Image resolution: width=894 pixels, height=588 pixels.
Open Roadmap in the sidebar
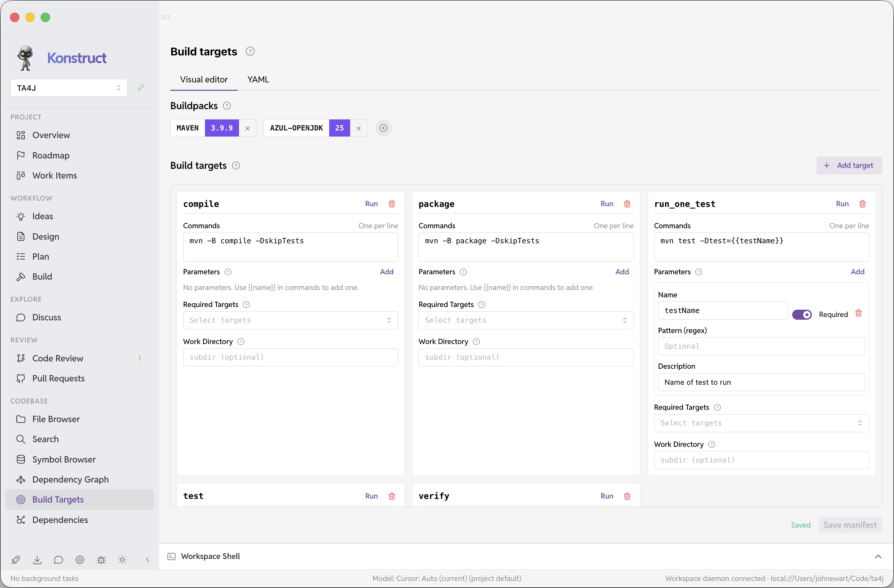tap(80, 156)
